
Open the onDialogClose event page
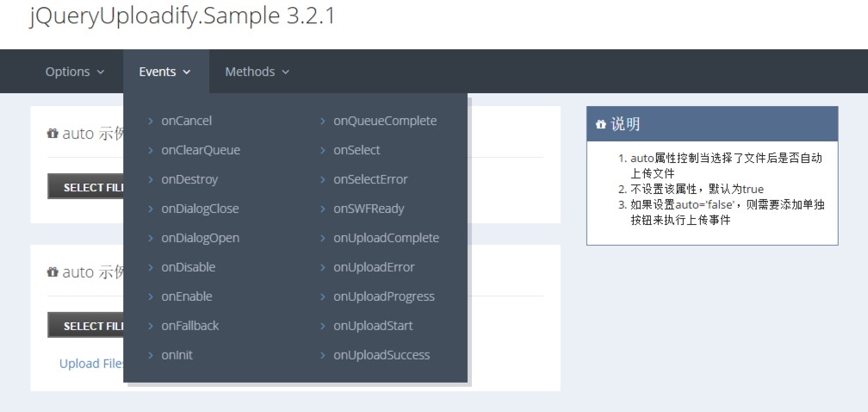(201, 209)
